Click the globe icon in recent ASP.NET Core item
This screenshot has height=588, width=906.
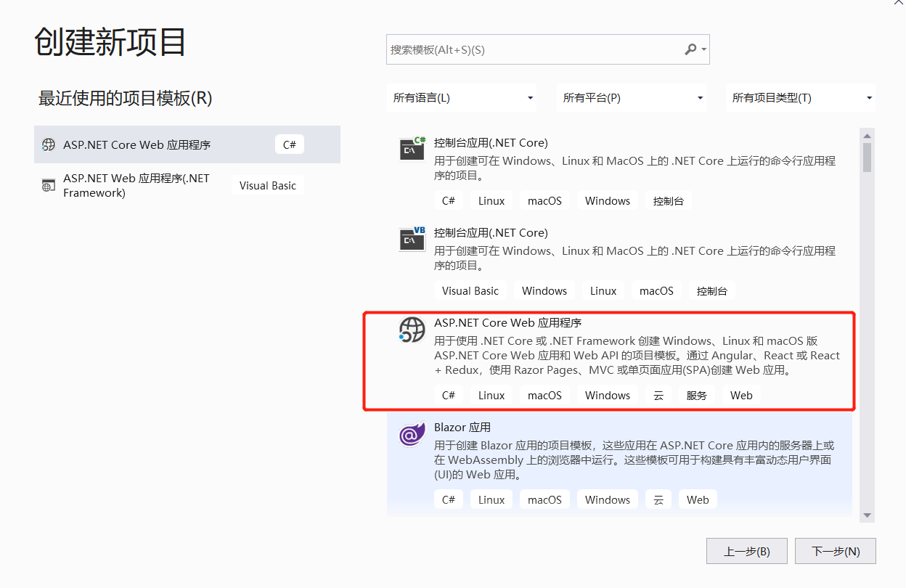coord(49,144)
